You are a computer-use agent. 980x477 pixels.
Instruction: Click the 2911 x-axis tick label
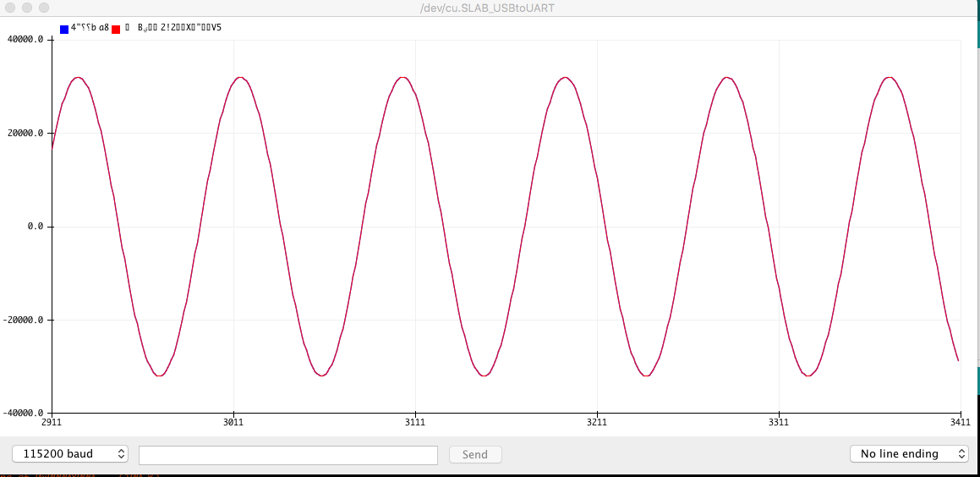52,421
